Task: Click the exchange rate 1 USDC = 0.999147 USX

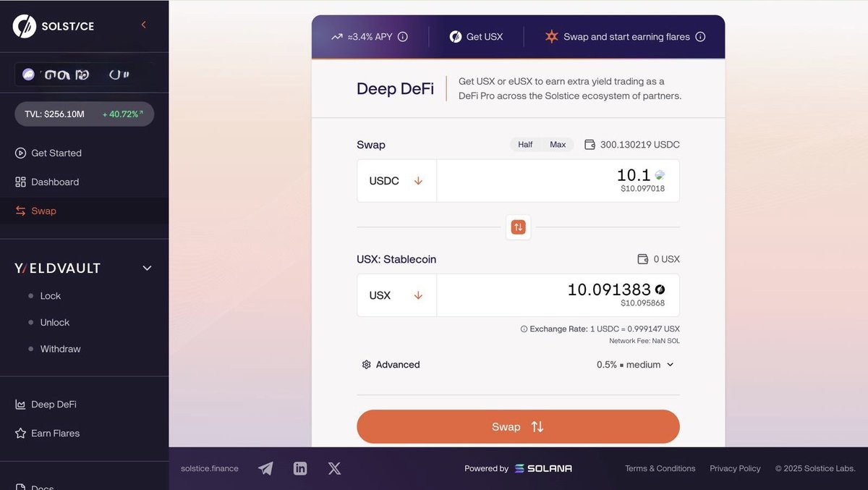Action: pyautogui.click(x=635, y=329)
